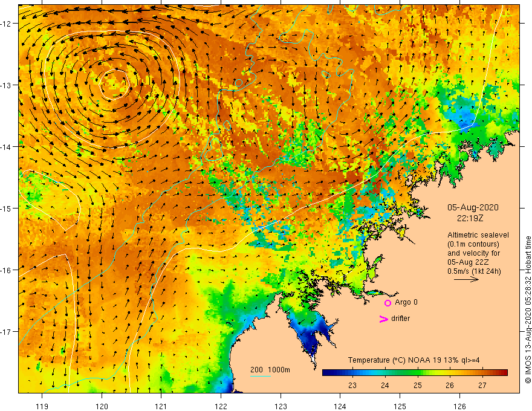Click the 'Argo 0' legend label
The width and height of the screenshot is (532, 411).
(x=406, y=302)
